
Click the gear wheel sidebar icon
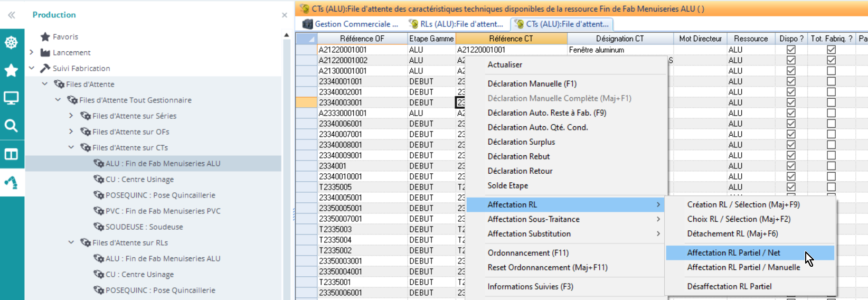click(11, 43)
